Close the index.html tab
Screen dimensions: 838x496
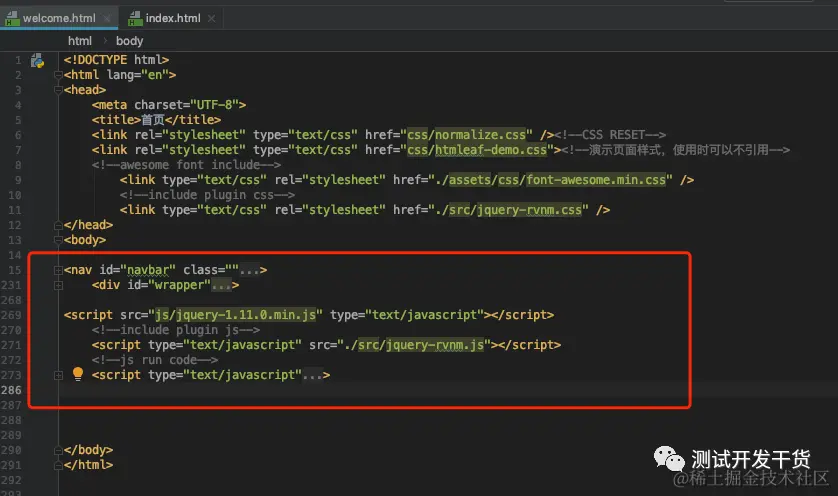212,18
